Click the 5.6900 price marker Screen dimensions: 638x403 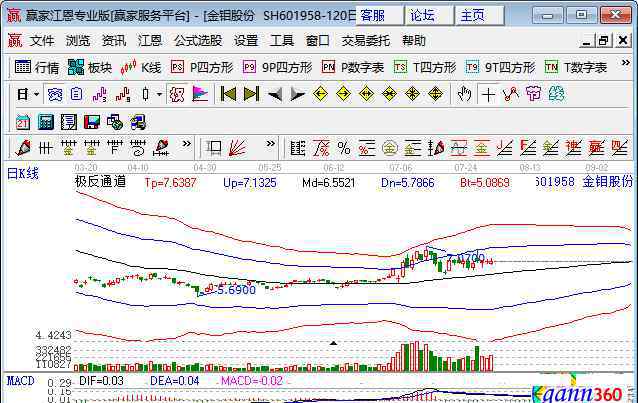click(x=236, y=290)
